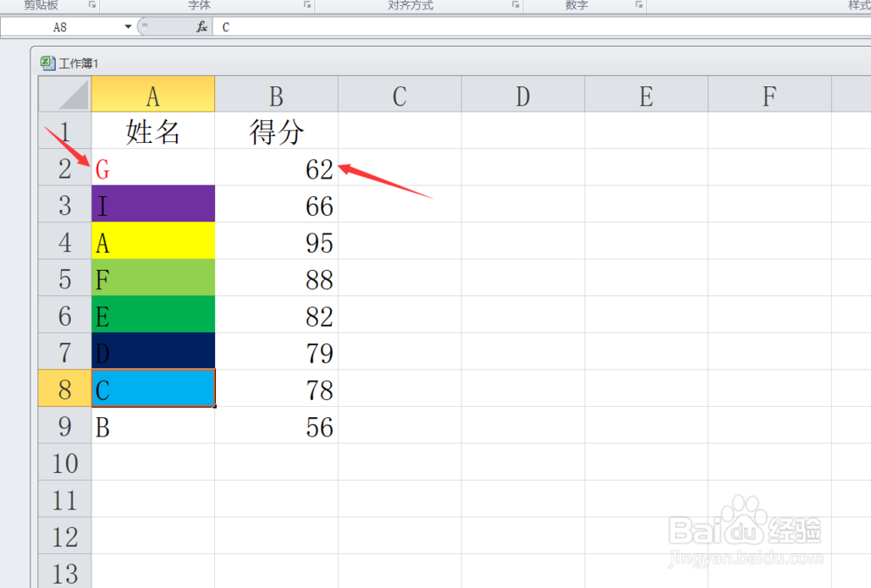Click the score cell 79
871x588 pixels.
(x=277, y=351)
